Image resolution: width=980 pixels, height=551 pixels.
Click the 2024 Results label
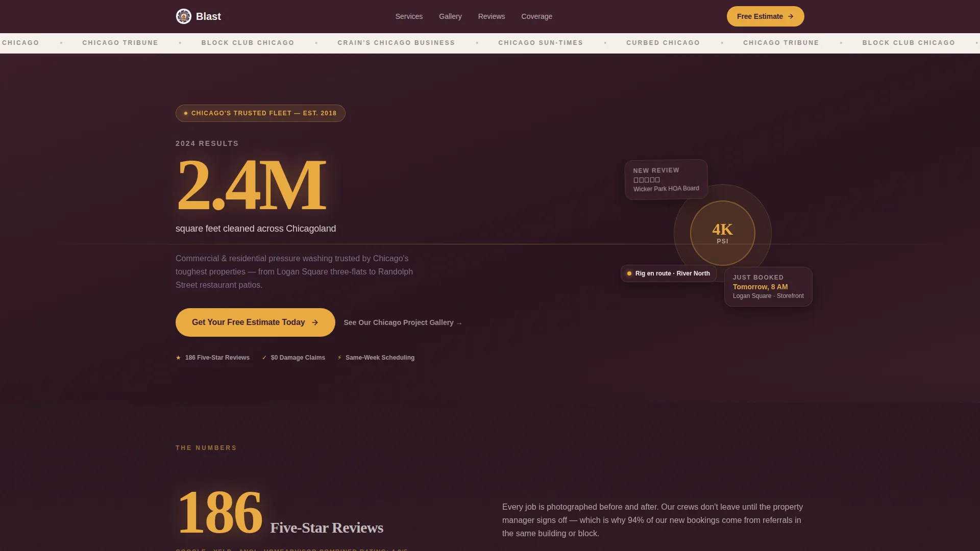207,144
